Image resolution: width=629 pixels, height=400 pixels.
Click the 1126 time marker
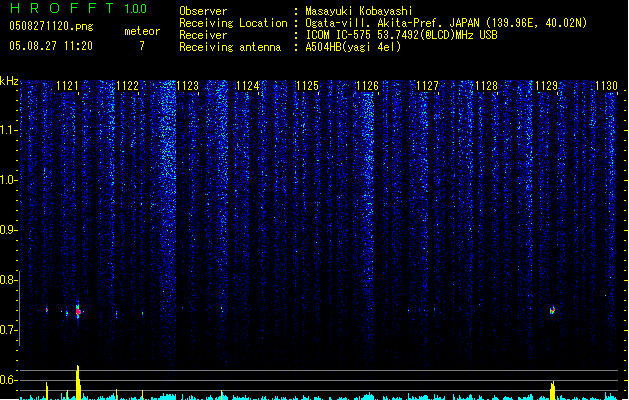tap(367, 86)
